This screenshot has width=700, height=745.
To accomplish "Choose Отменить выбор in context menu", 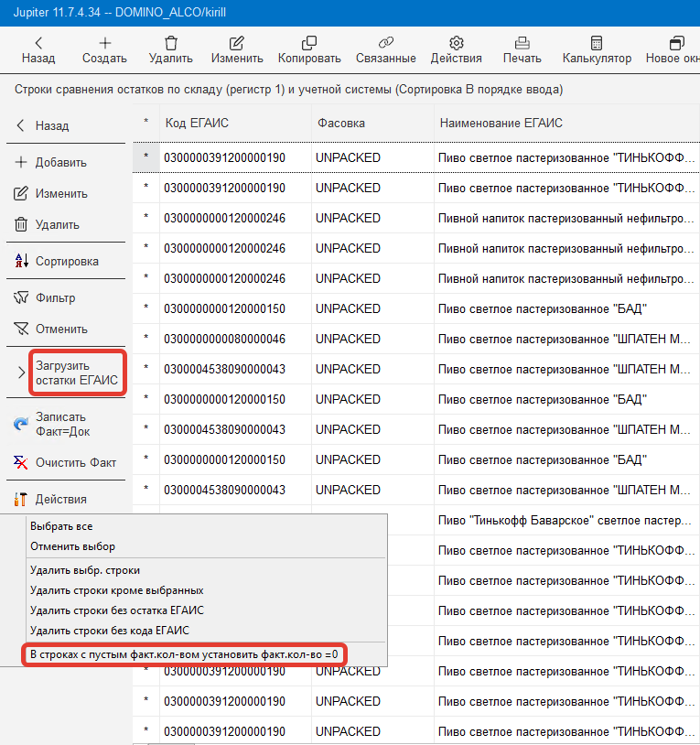I will (72, 546).
